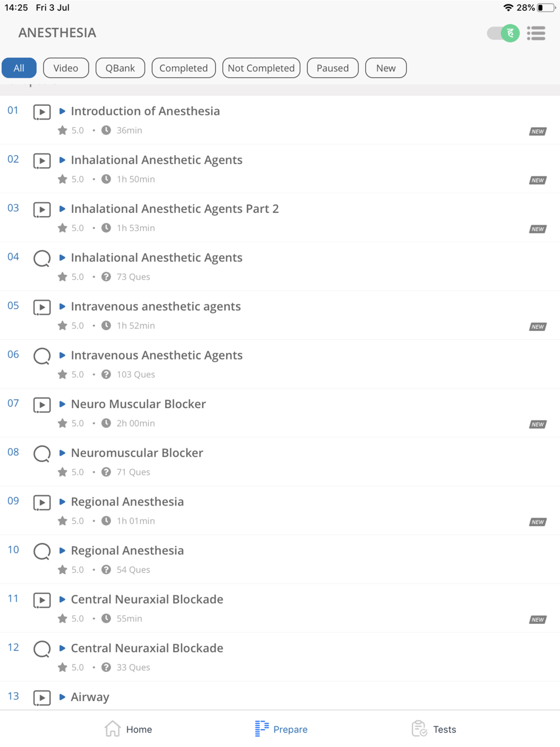Toggle the Hindi language switch
The width and height of the screenshot is (560, 747).
(x=503, y=34)
